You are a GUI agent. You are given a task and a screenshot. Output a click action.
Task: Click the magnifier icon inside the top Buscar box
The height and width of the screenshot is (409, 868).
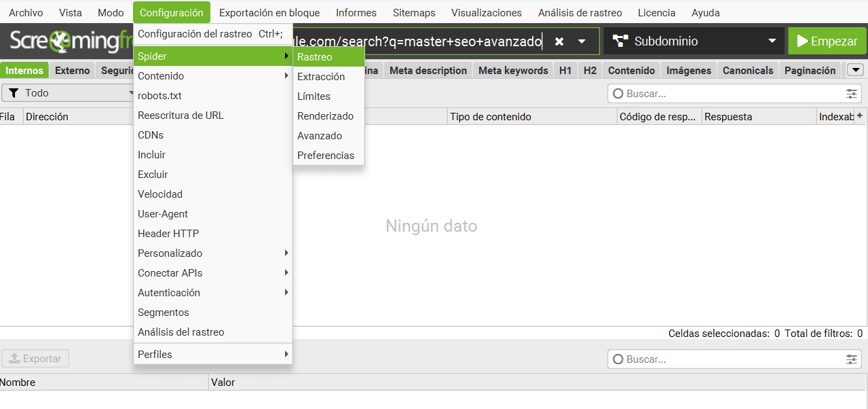tap(617, 93)
